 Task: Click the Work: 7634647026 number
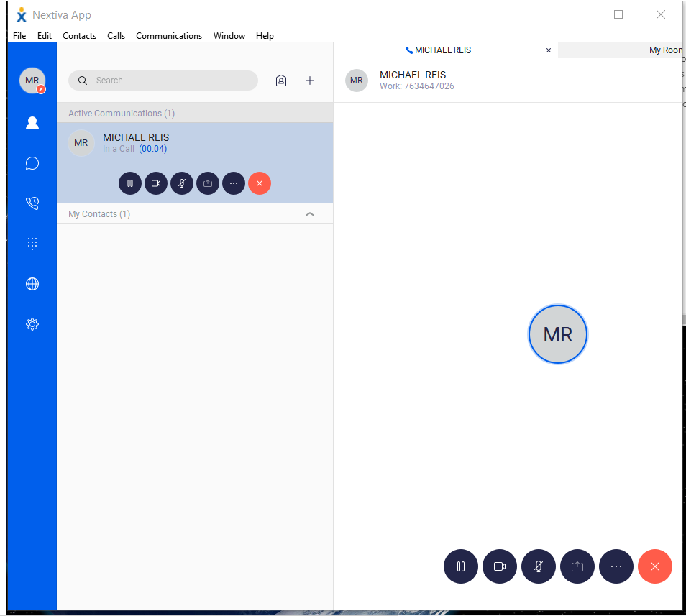click(x=416, y=86)
